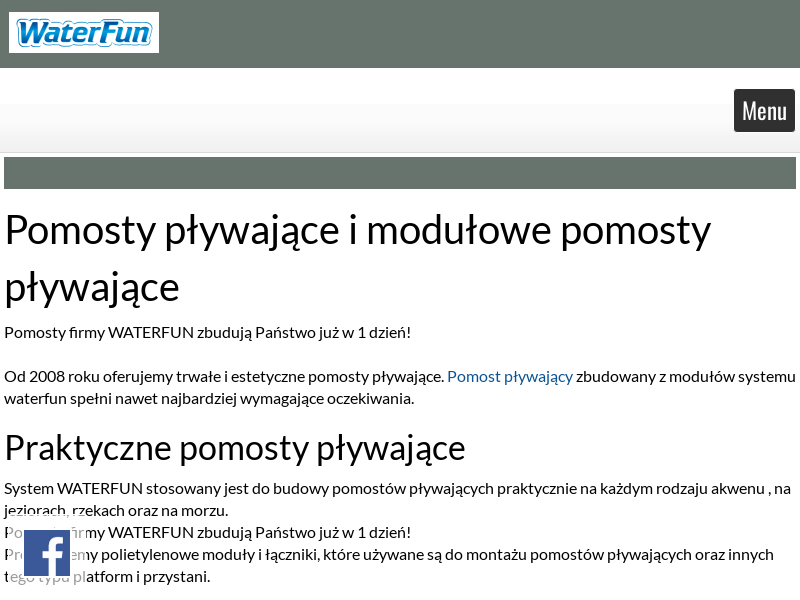The width and height of the screenshot is (800, 600).
Task: Follow the 'Pomost pływający' hyperlink
Action: tap(510, 377)
